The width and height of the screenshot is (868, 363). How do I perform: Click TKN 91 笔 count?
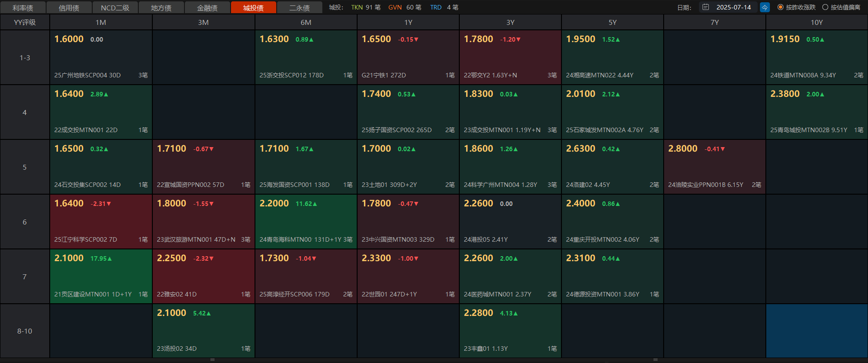pyautogui.click(x=366, y=7)
